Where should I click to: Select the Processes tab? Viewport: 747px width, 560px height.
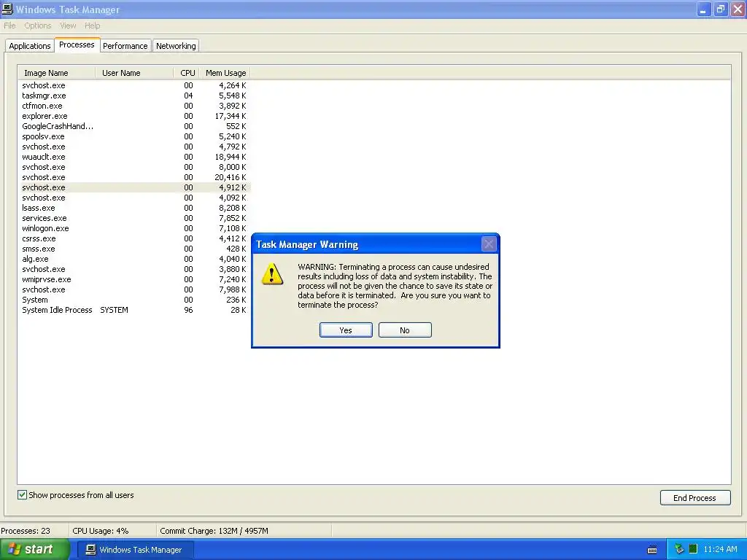point(77,44)
